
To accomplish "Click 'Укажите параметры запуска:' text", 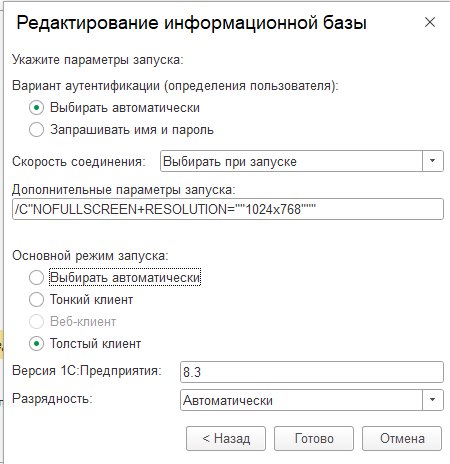I will [98, 60].
